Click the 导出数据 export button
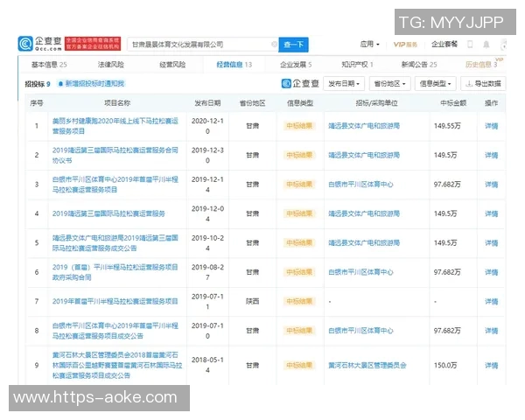The width and height of the screenshot is (525, 420). pos(483,83)
